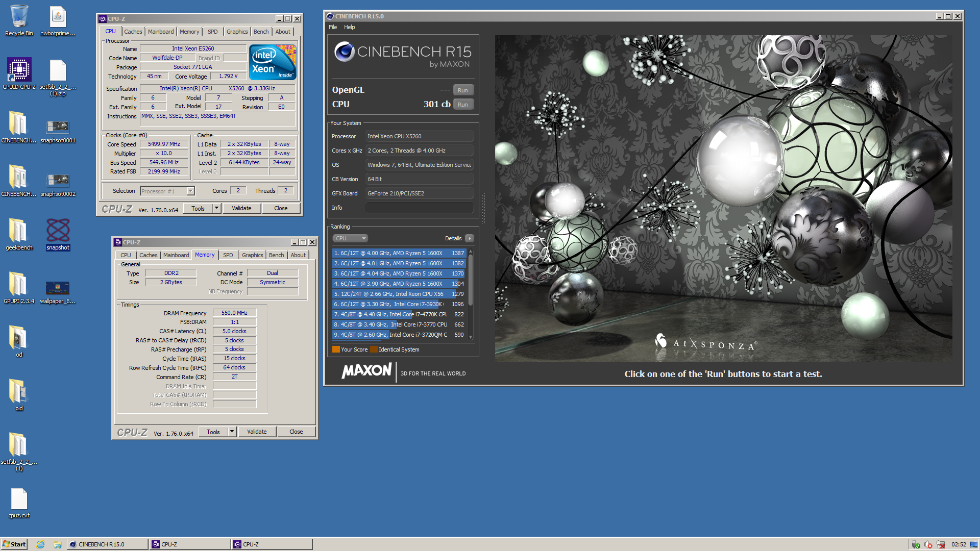Open the snaphsot0002 image file
980x551 pixels.
(x=58, y=184)
